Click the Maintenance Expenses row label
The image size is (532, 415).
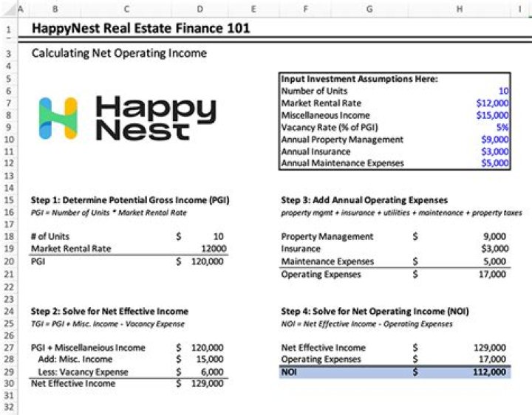(x=327, y=261)
